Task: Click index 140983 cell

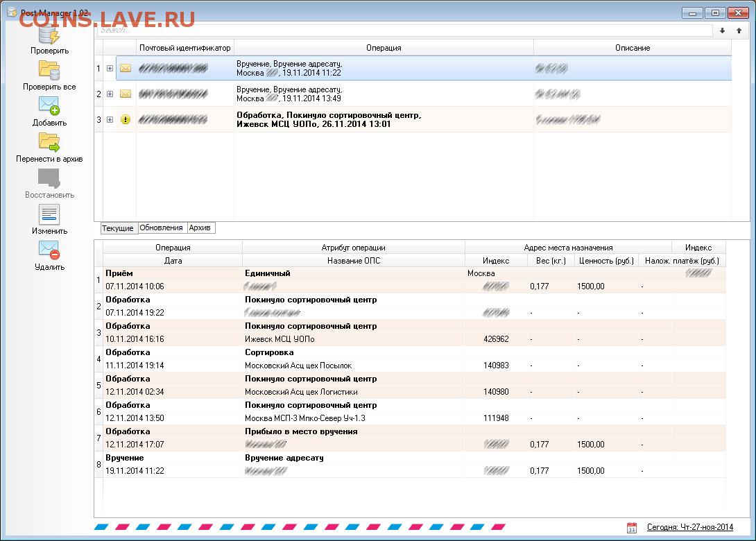Action: click(496, 366)
